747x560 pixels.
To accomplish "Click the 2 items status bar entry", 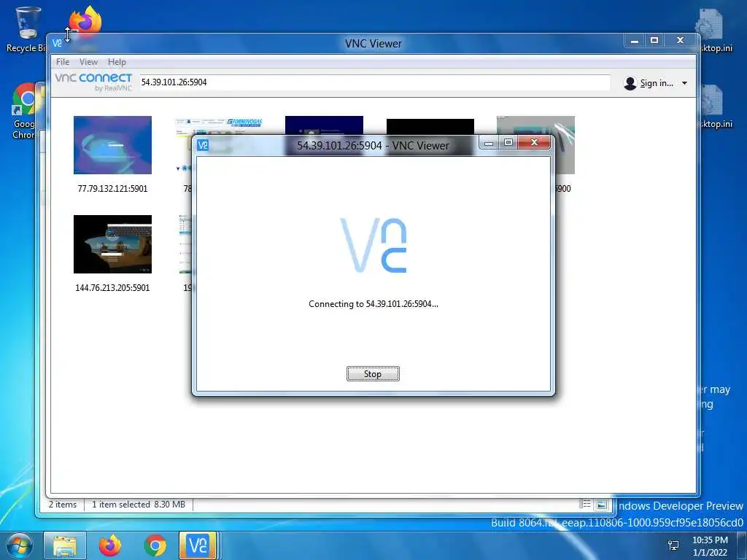I will (63, 505).
